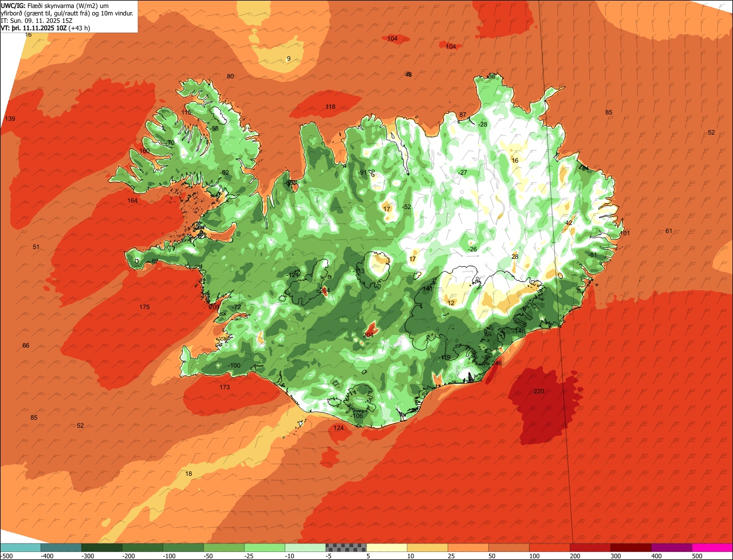This screenshot has width=733, height=560.
Task: Click the '173' value southwest of Iceland
Action: point(224,387)
